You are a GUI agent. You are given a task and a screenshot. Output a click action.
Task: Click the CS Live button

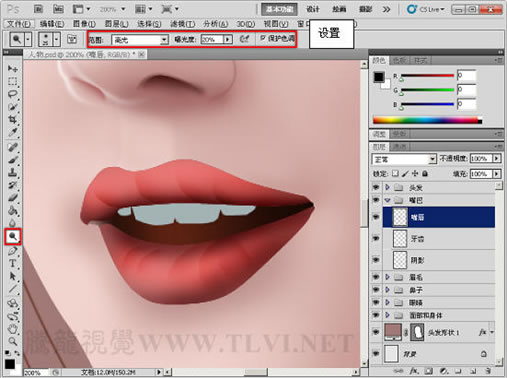pyautogui.click(x=426, y=9)
